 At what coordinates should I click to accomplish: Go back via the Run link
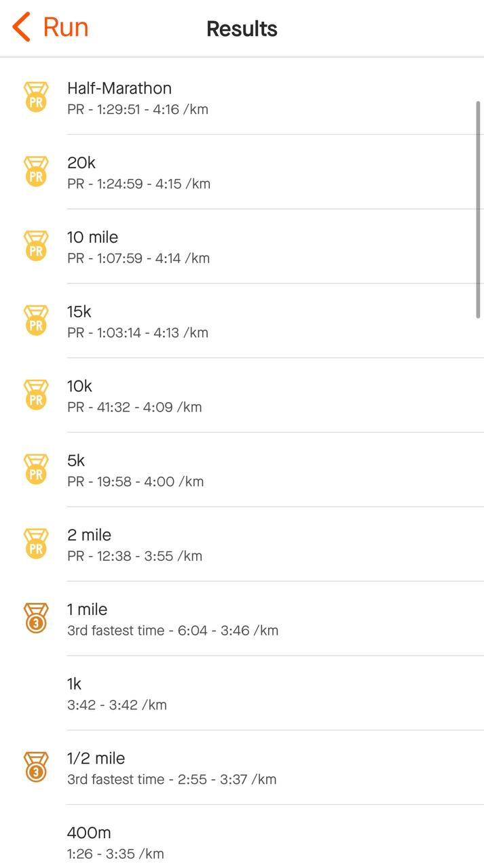coord(66,28)
